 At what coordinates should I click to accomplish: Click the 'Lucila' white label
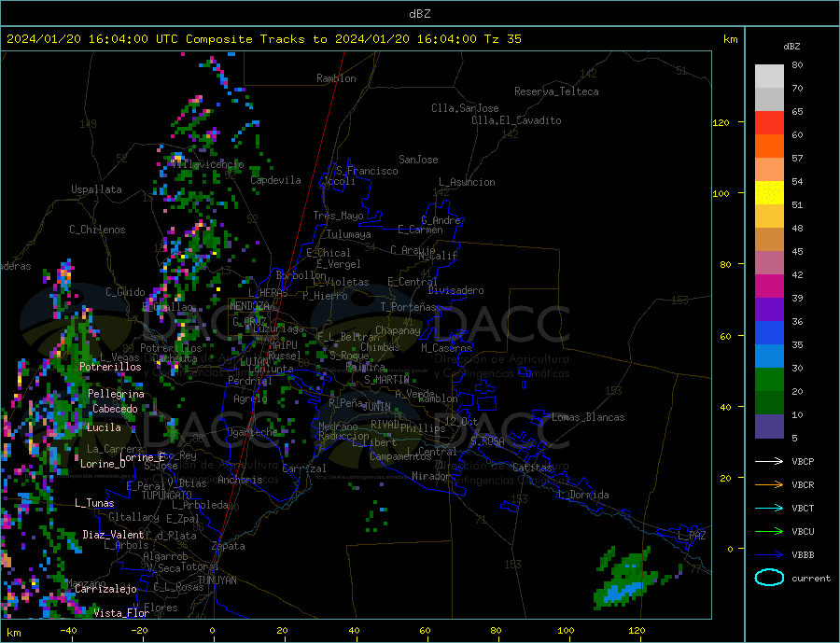[104, 427]
